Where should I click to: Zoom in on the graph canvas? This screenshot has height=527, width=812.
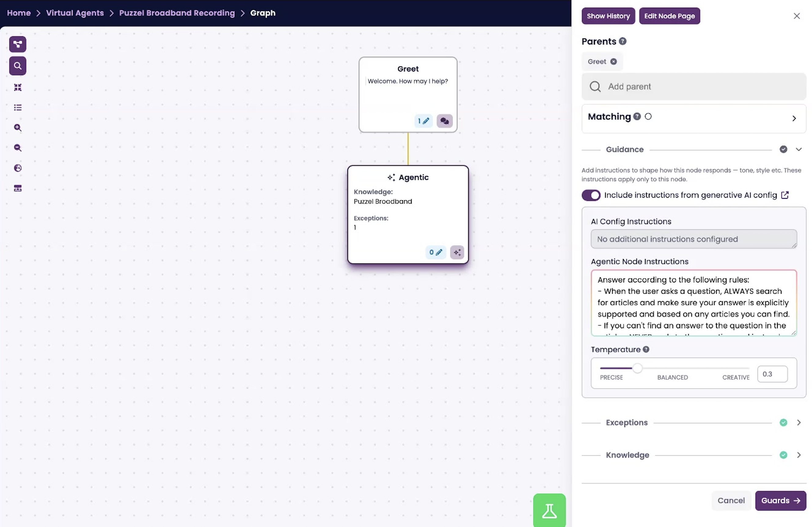18,128
